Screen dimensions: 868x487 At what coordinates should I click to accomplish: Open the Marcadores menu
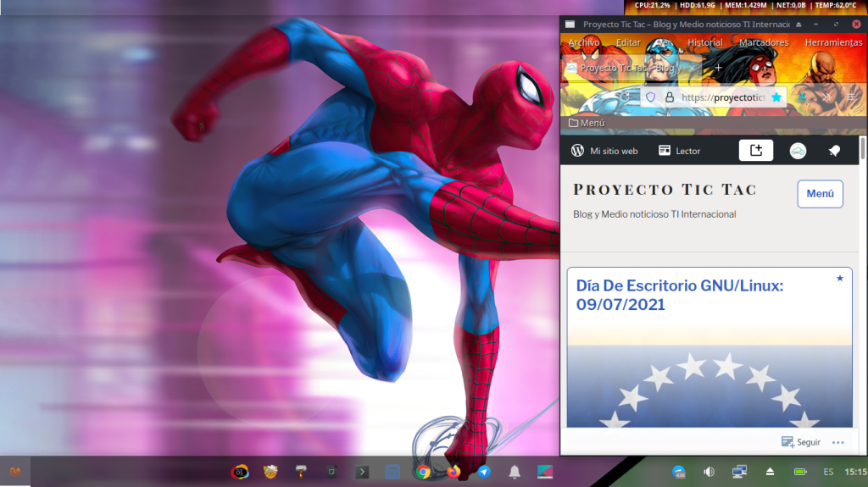[x=764, y=42]
